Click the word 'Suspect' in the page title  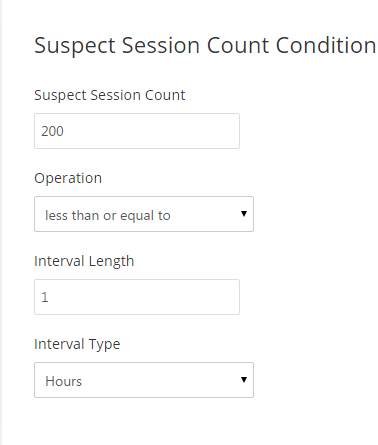(75, 46)
